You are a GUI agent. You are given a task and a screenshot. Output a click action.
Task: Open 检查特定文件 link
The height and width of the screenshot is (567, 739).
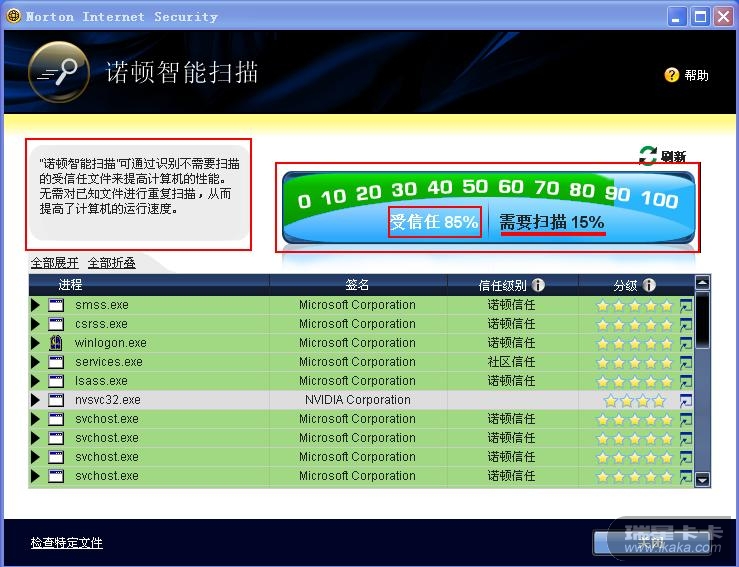click(66, 542)
